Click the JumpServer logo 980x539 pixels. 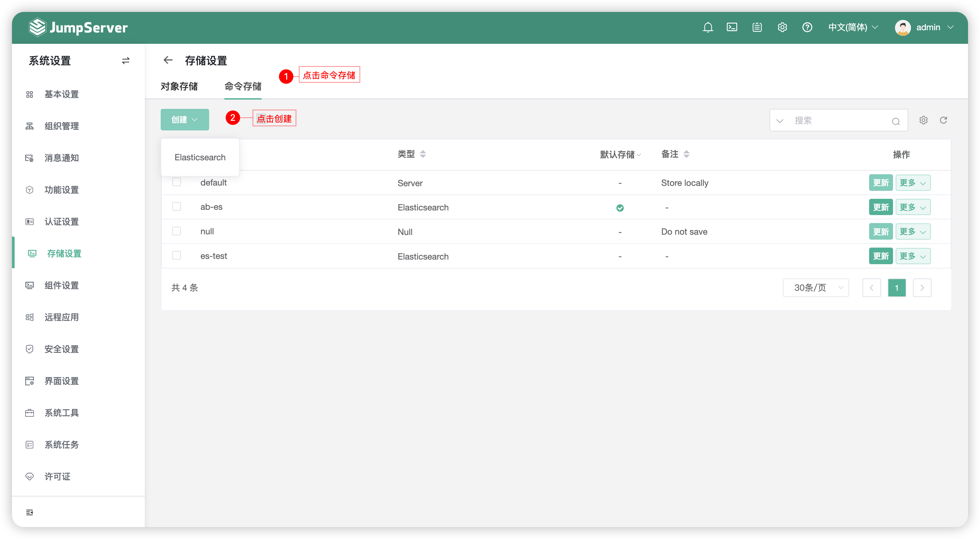78,28
